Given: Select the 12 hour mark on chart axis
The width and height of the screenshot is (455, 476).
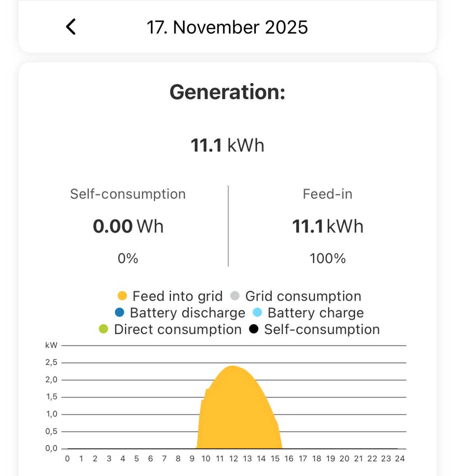Looking at the screenshot, I should click(233, 459).
